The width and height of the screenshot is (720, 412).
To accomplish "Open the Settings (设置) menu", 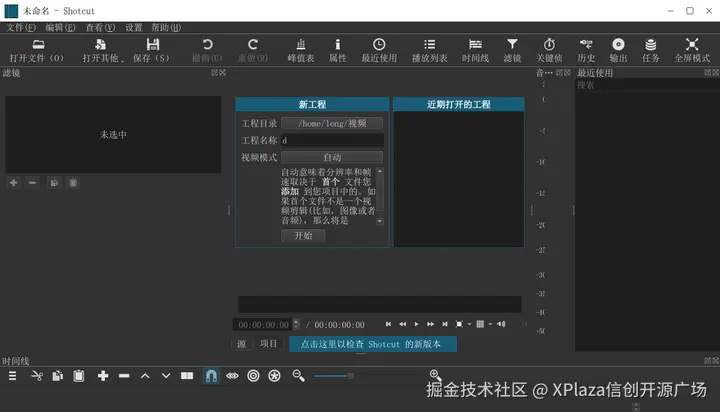I will (134, 28).
